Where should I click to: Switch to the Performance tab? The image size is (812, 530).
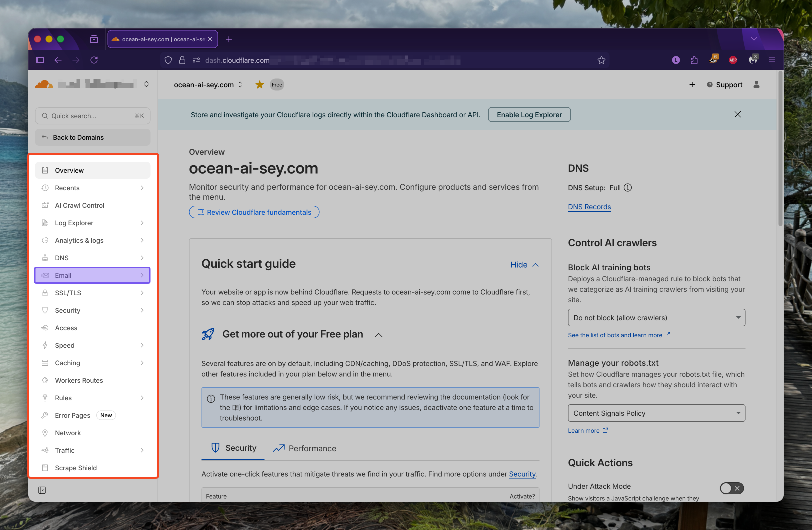point(305,448)
